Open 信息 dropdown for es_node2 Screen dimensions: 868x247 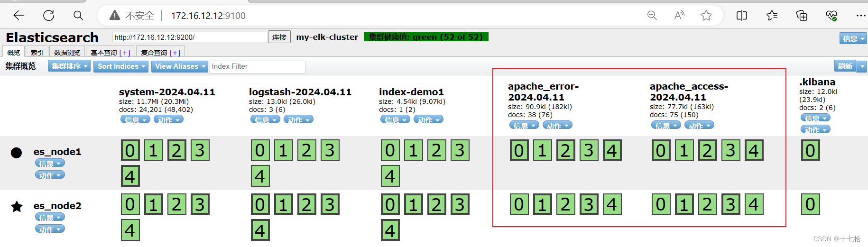tap(50, 217)
